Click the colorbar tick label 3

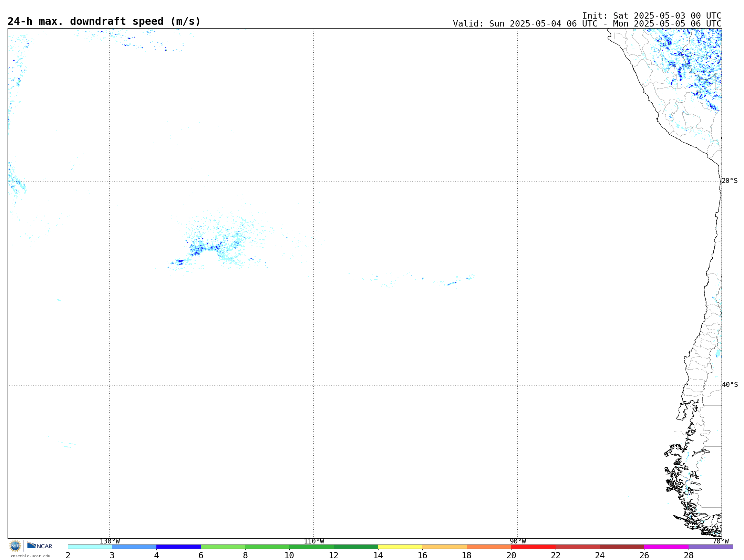[112, 555]
